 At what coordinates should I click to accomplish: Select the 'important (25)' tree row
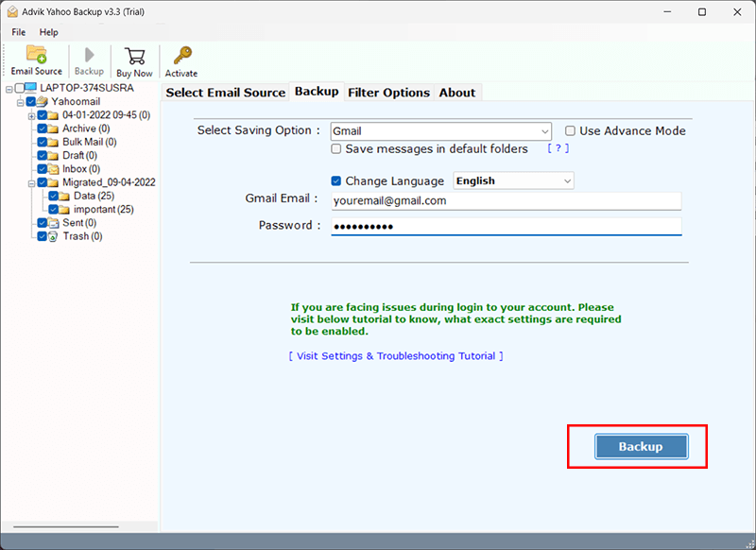pos(104,210)
